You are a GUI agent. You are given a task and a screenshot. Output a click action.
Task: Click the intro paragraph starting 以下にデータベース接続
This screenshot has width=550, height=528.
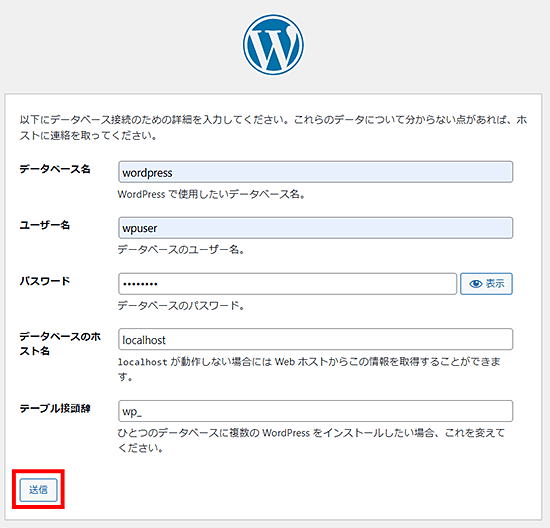coord(273,127)
